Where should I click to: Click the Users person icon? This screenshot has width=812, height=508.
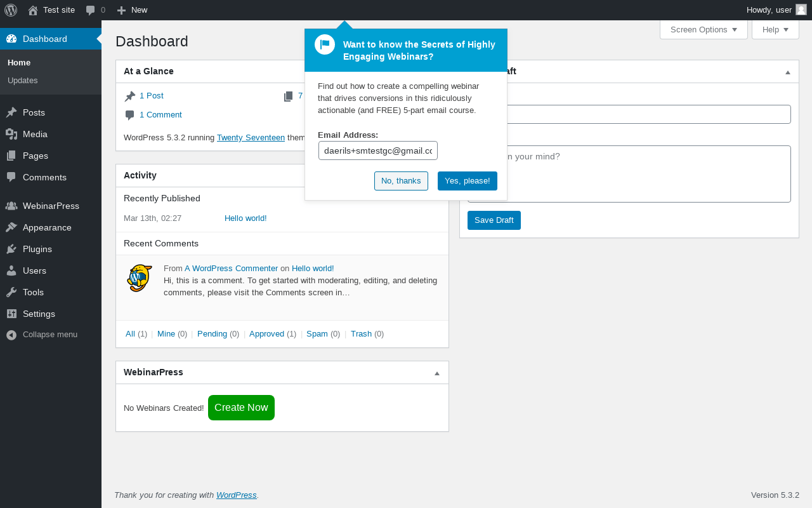(11, 271)
